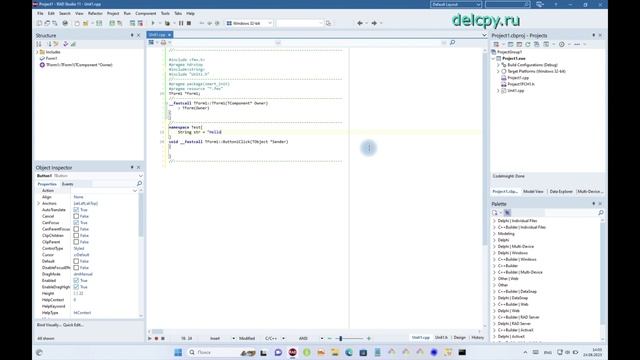Toggle the EnableDragHighlight checkbox
Image resolution: width=640 pixels, height=360 pixels.
tap(76, 287)
